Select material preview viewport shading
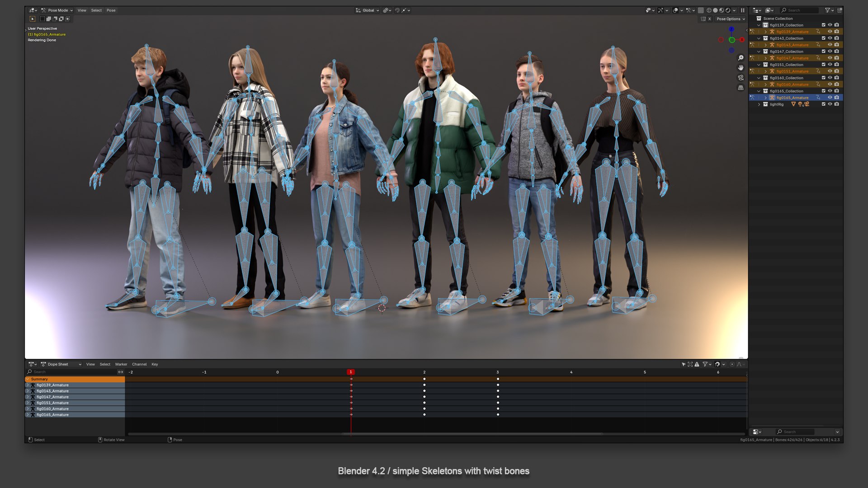Image resolution: width=868 pixels, height=488 pixels. [x=722, y=10]
